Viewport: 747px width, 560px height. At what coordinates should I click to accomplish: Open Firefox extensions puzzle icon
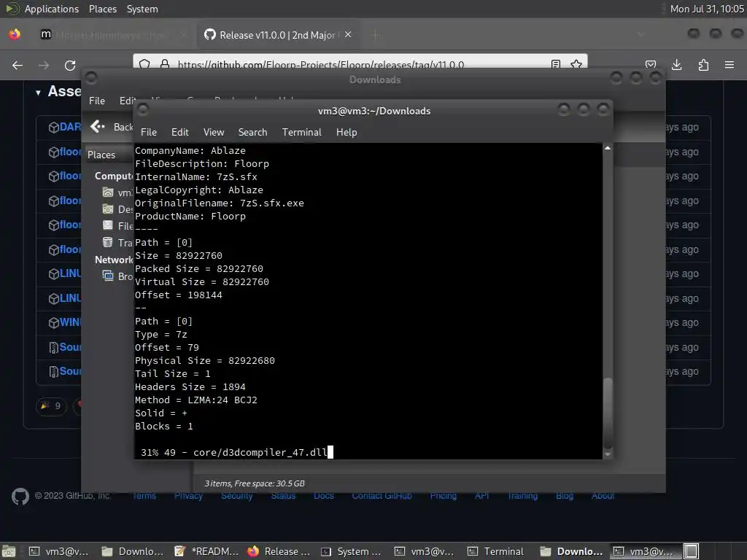pos(703,65)
